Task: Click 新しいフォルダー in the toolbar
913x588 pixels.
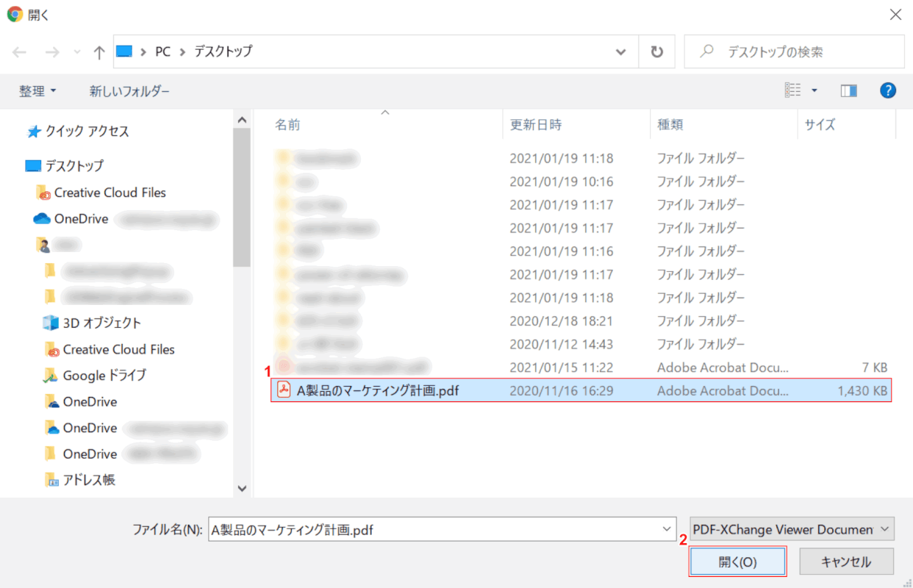Action: point(129,91)
